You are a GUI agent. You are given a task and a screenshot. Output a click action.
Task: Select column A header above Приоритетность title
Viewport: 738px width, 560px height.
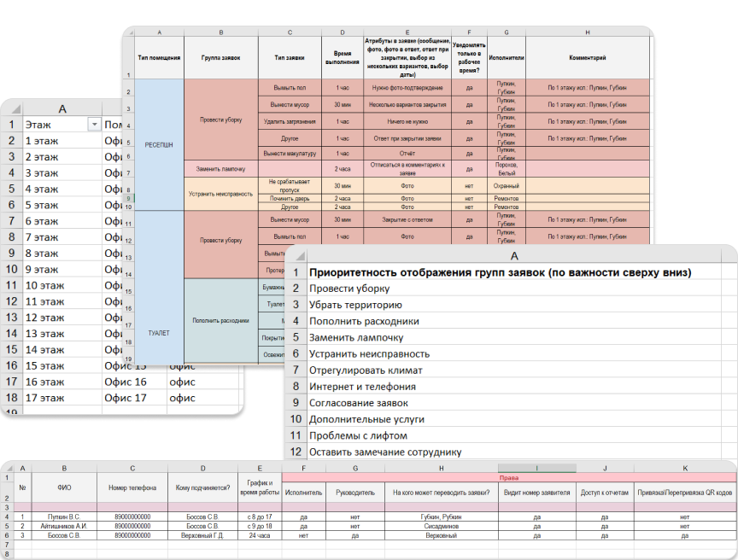513,256
